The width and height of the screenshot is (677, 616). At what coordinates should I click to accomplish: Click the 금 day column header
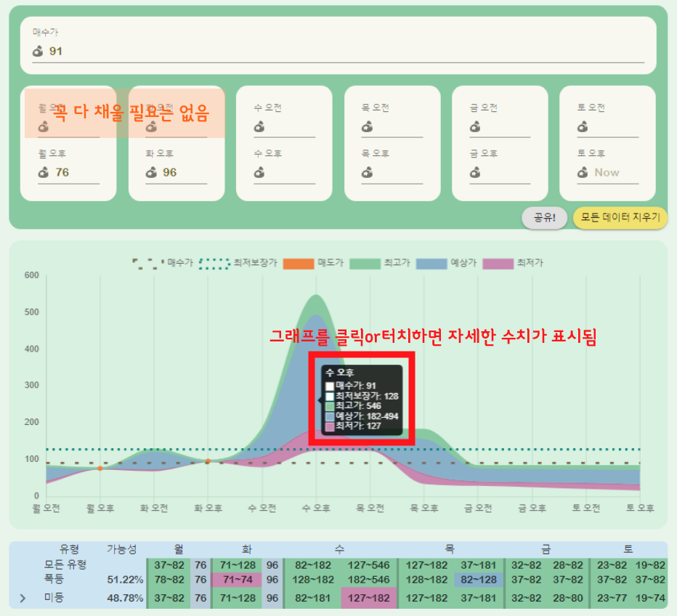(546, 549)
